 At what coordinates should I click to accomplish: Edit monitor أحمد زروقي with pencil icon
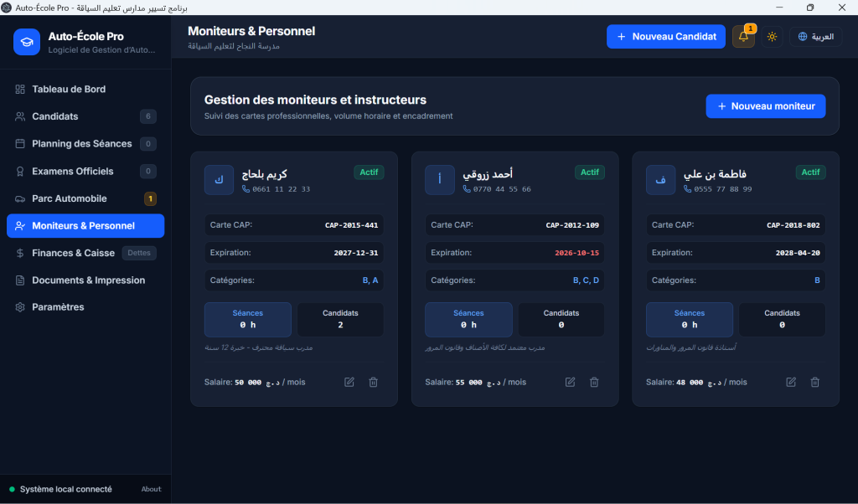pyautogui.click(x=570, y=382)
